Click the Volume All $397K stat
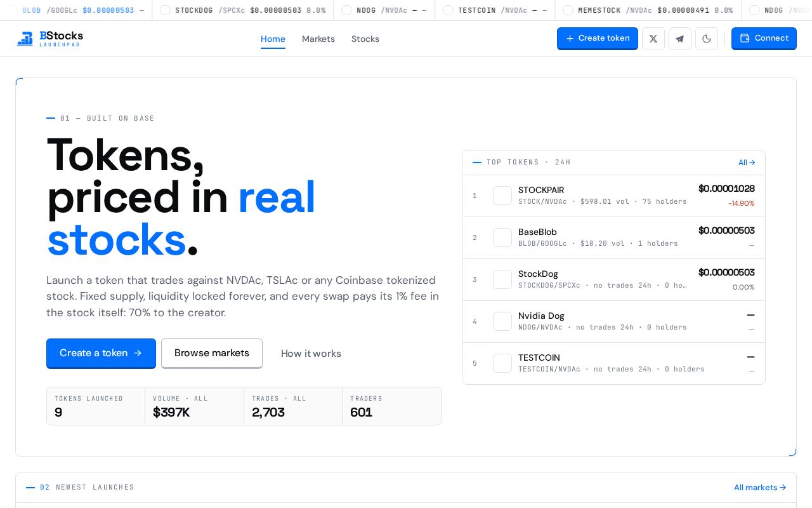Viewport: 812px width, 508px height. [194, 406]
